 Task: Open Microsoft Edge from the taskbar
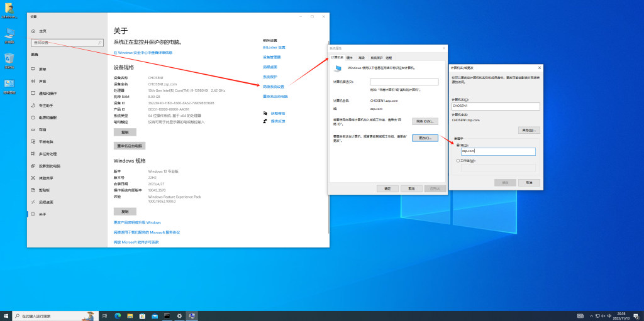117,315
